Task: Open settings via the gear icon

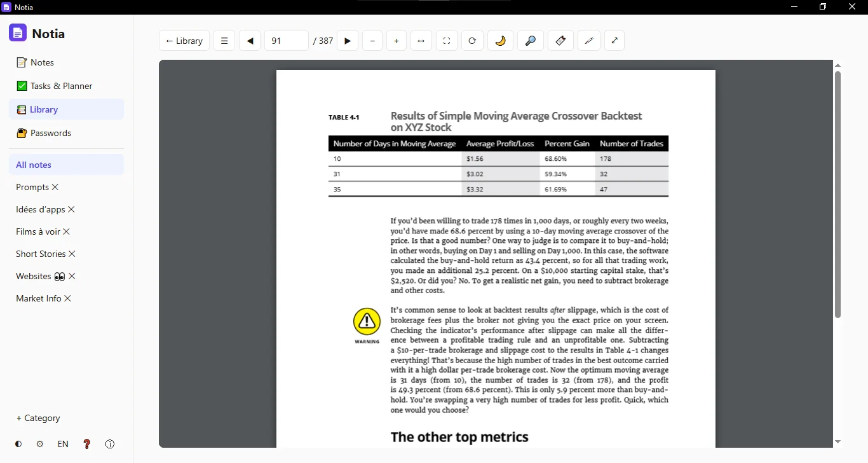Action: 40,444
